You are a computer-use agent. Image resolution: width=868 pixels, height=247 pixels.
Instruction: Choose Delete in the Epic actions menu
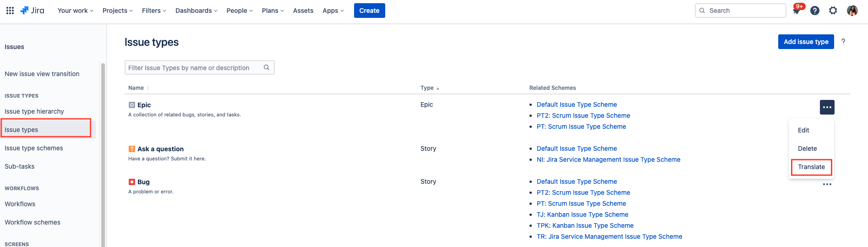[807, 148]
